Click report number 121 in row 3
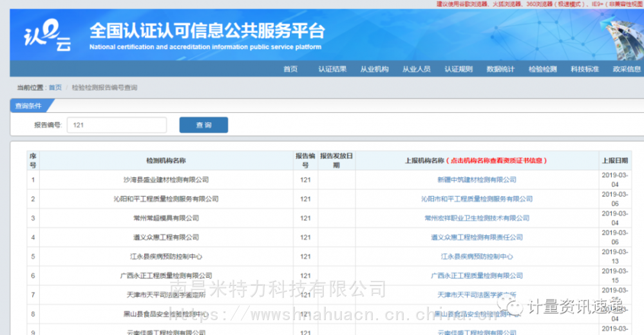644x335 pixels. 305,218
